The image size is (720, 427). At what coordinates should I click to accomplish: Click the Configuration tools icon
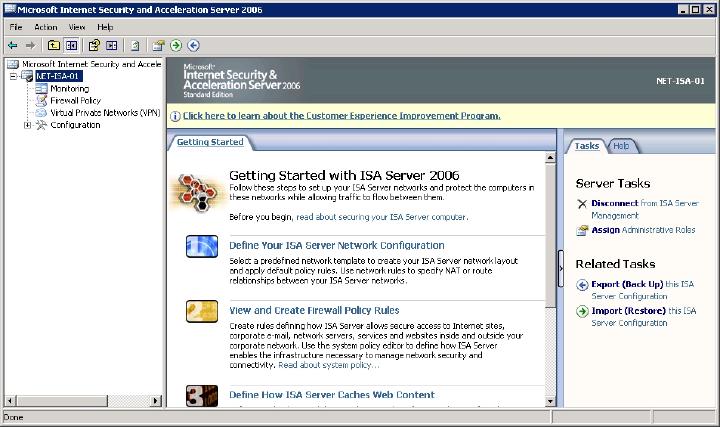(x=41, y=125)
